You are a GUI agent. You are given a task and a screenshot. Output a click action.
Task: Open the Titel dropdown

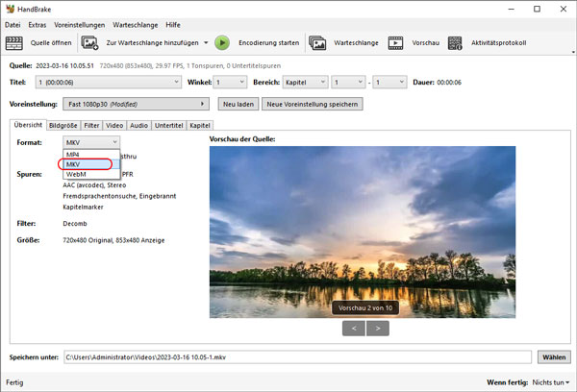tap(109, 82)
